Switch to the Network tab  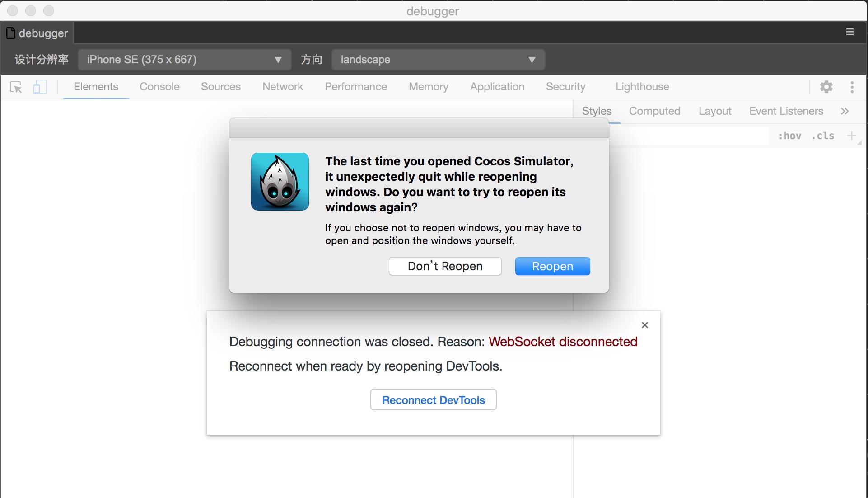click(x=283, y=87)
